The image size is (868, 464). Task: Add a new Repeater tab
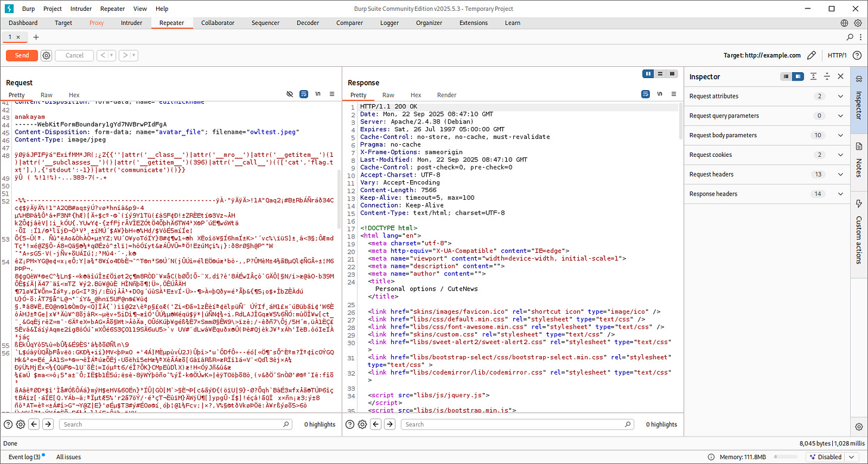coord(36,37)
